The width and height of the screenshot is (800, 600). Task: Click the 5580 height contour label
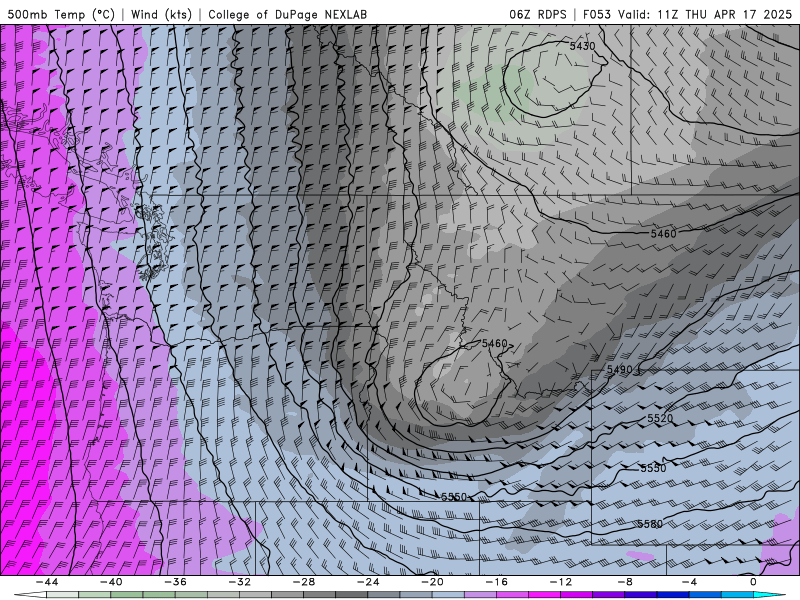click(650, 524)
